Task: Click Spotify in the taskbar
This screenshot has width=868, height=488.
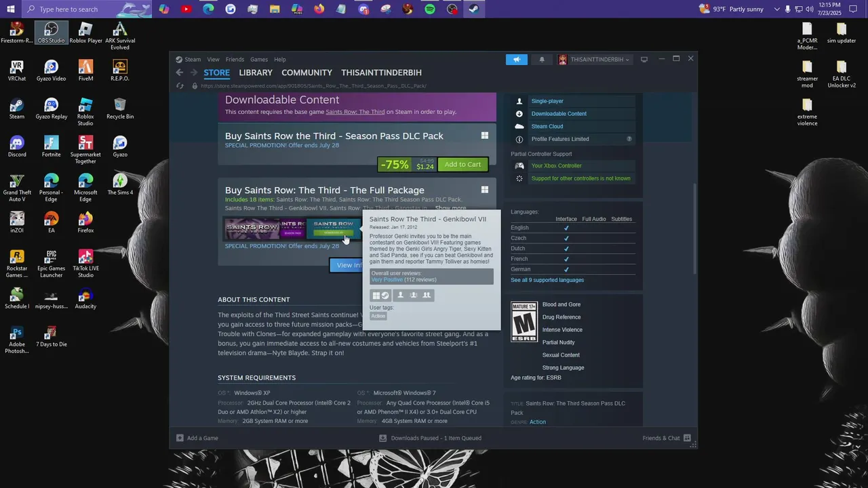Action: [x=430, y=9]
